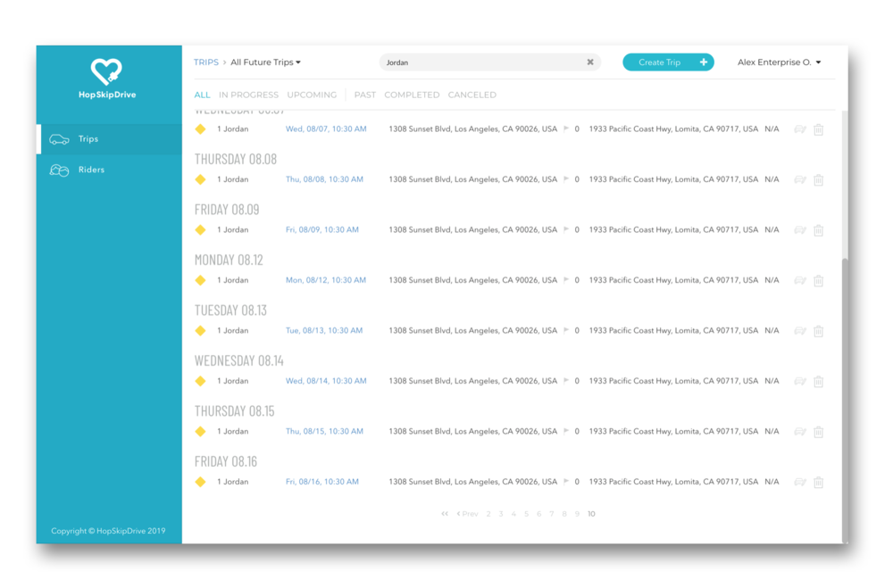Image resolution: width=893 pixels, height=588 pixels.
Task: Open the Fri, 08/09, 10:30 AM trip link
Action: pyautogui.click(x=321, y=230)
